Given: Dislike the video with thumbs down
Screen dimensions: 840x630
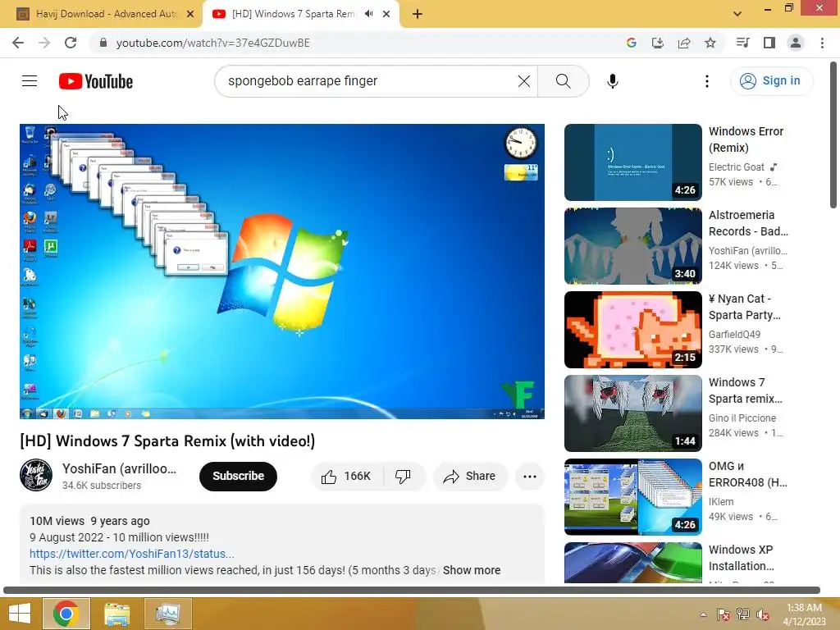Looking at the screenshot, I should pyautogui.click(x=403, y=477).
